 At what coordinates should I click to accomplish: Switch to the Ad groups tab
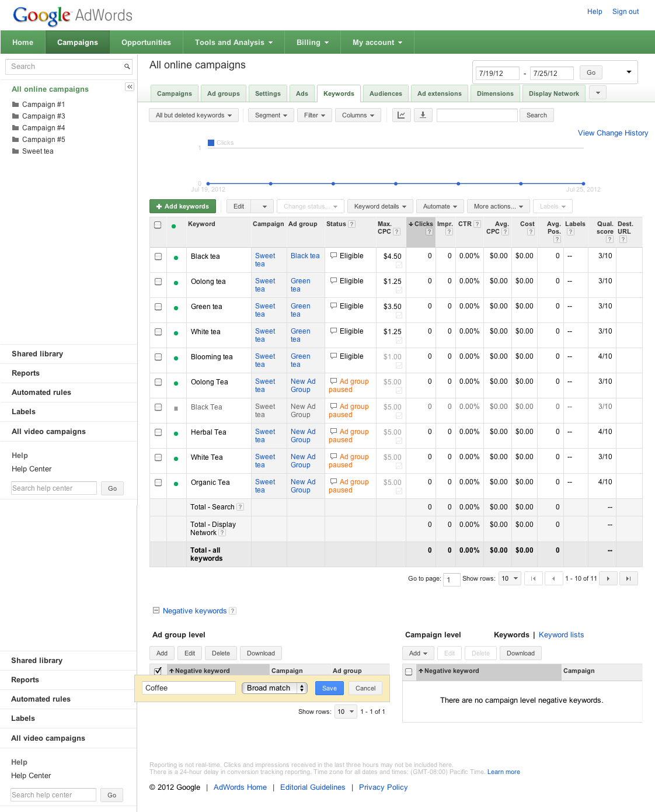tap(224, 93)
